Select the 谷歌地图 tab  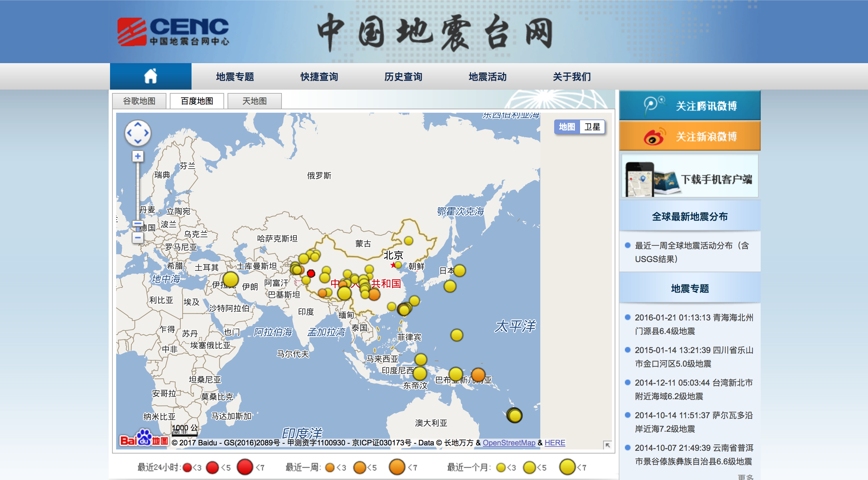click(139, 101)
